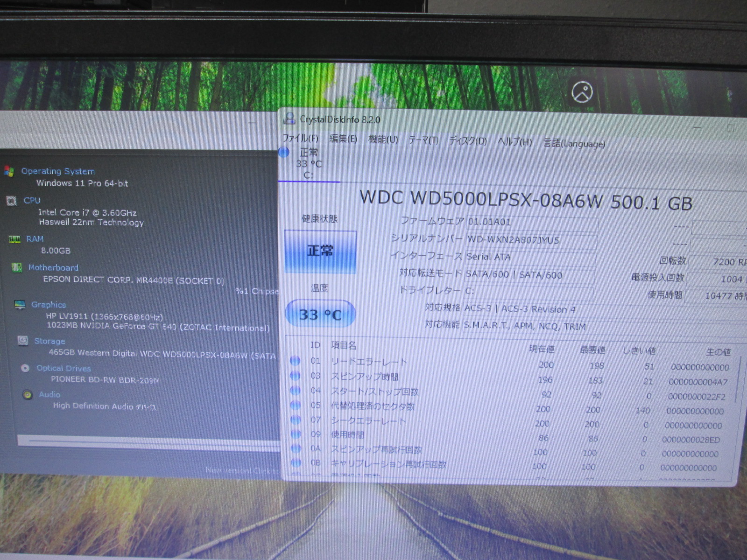Open the 言語(Language) menu
747x560 pixels.
coord(574,143)
